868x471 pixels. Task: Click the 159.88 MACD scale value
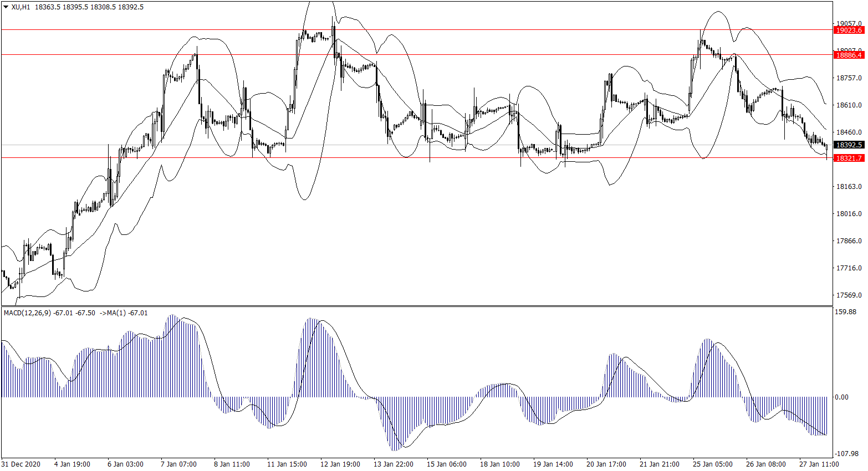845,312
